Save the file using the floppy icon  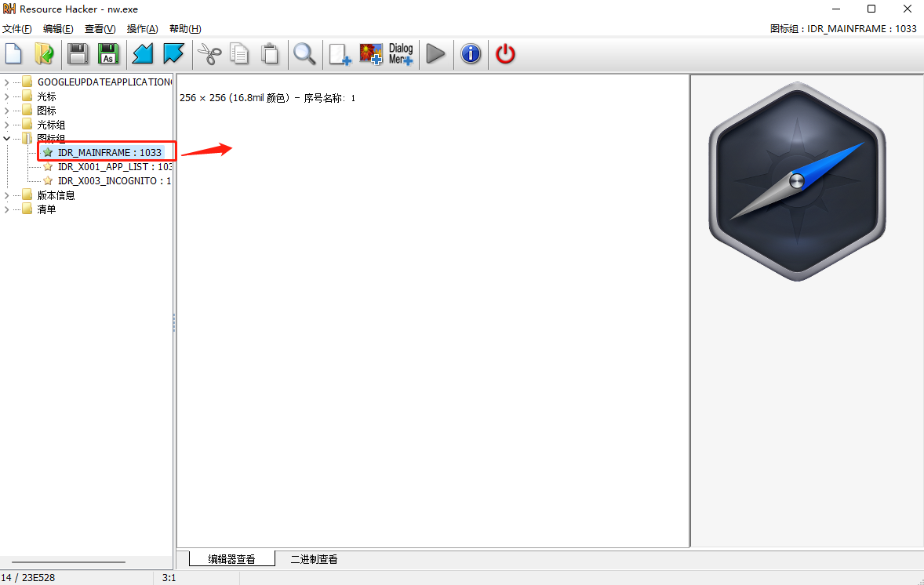(78, 53)
